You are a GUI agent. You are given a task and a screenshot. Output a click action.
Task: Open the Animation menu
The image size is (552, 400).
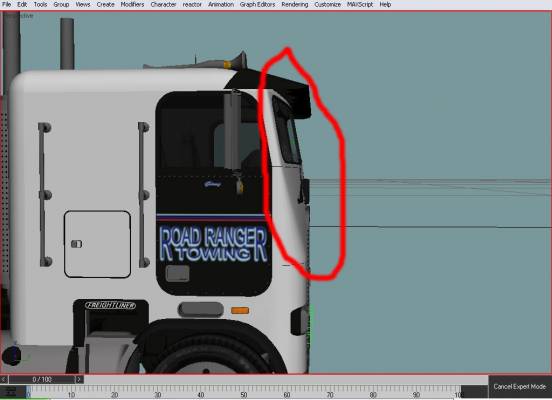point(221,5)
